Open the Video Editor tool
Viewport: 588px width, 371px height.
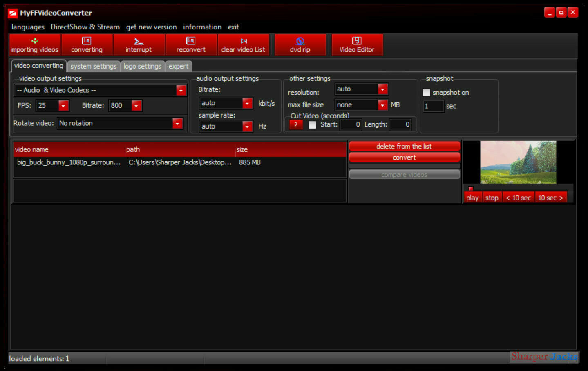[x=357, y=44]
